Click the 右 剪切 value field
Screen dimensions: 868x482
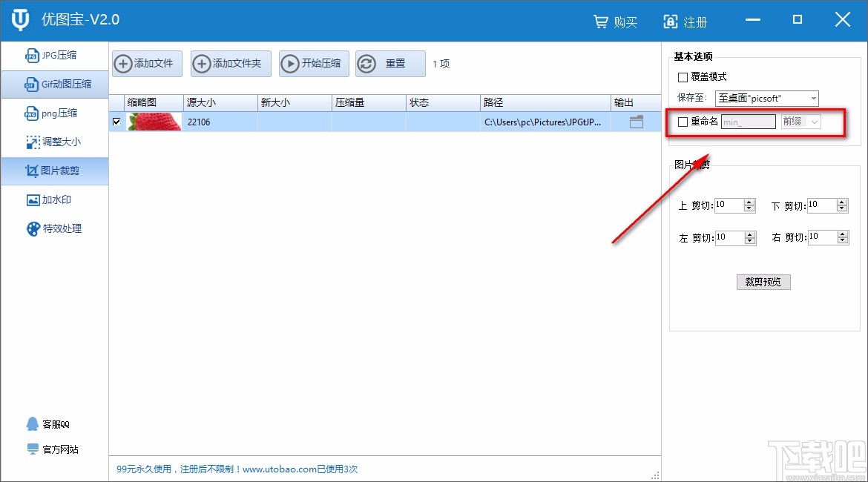tap(823, 237)
